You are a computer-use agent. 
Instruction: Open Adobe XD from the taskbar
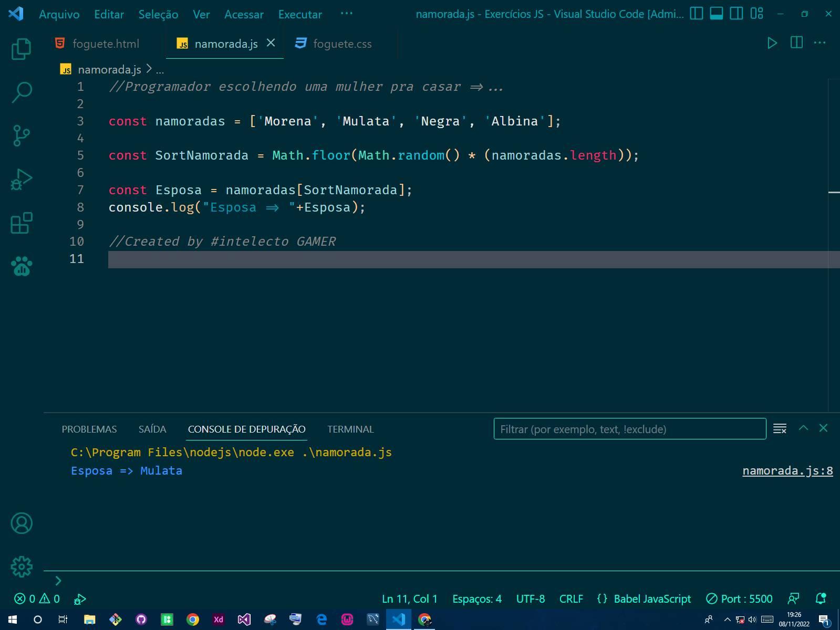click(219, 619)
